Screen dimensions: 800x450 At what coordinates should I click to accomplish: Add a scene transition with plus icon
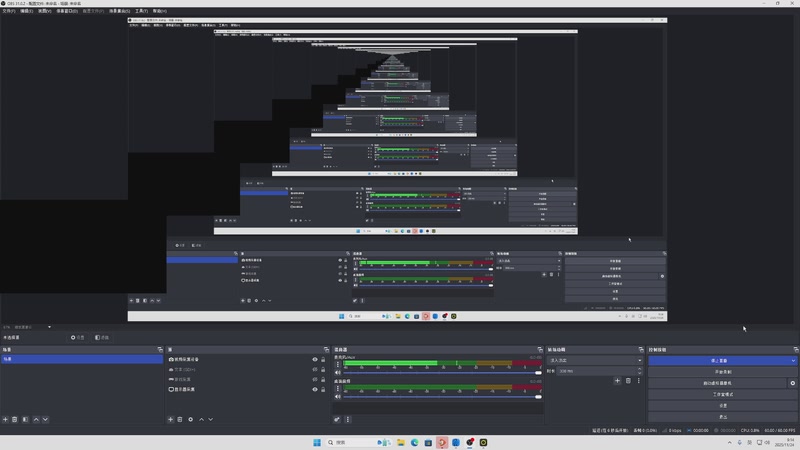point(617,381)
